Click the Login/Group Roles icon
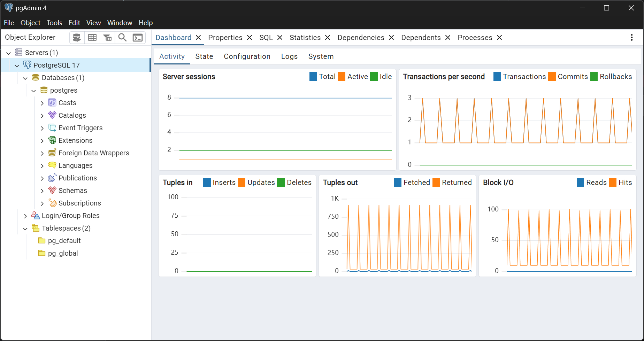 click(36, 216)
